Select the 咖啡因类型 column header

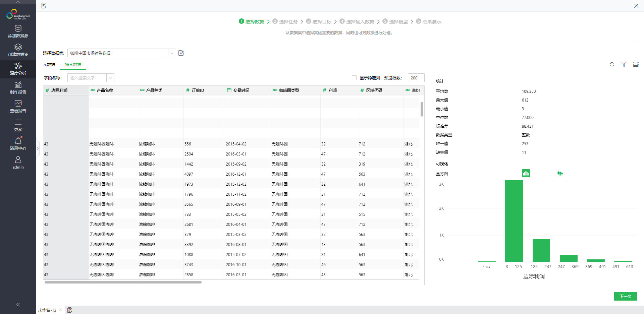[x=296, y=90]
